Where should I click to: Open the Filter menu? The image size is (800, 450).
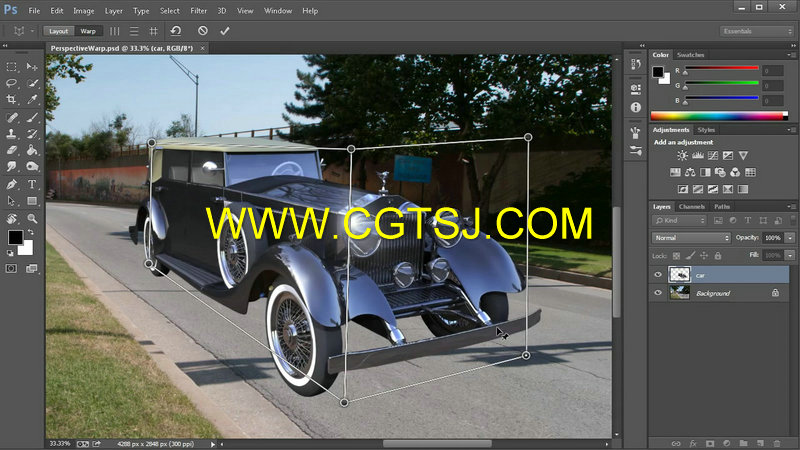click(198, 11)
